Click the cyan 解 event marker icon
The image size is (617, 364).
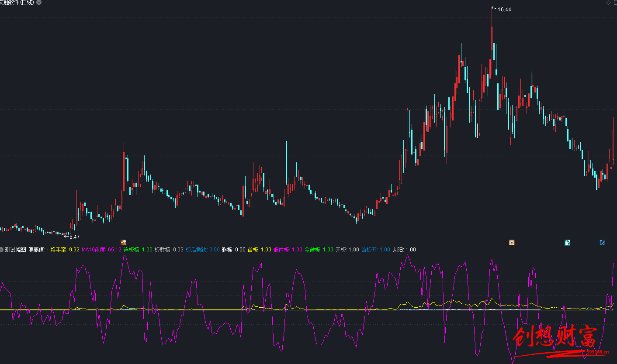(567, 243)
